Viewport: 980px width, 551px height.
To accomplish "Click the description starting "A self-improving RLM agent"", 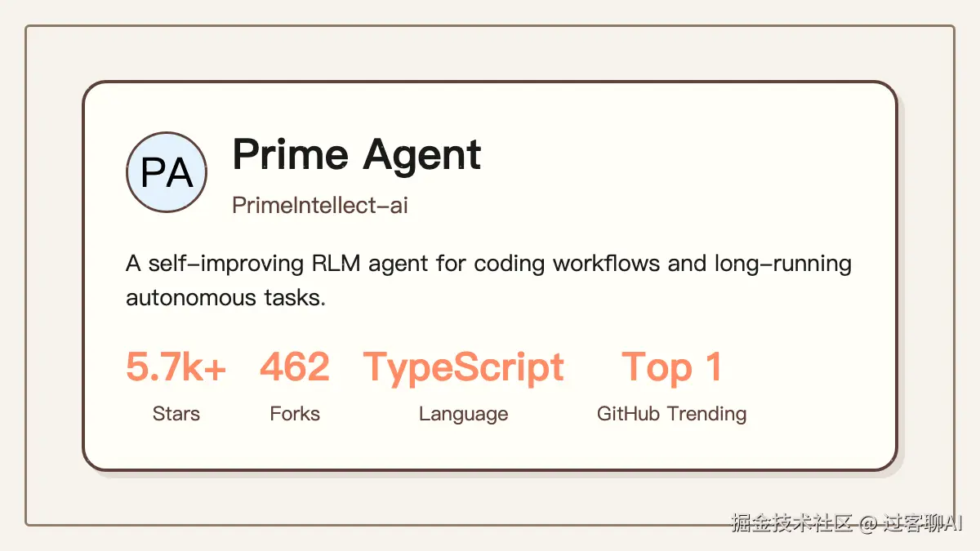I will pos(489,280).
